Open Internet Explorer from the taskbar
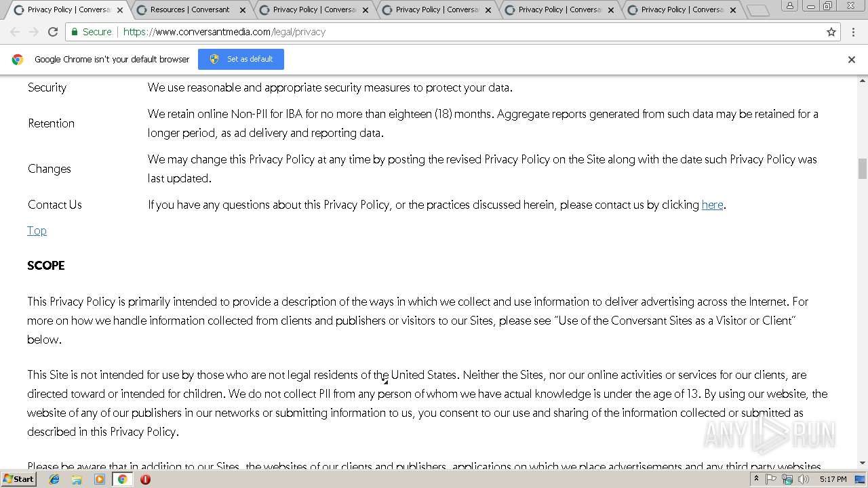 (54, 479)
